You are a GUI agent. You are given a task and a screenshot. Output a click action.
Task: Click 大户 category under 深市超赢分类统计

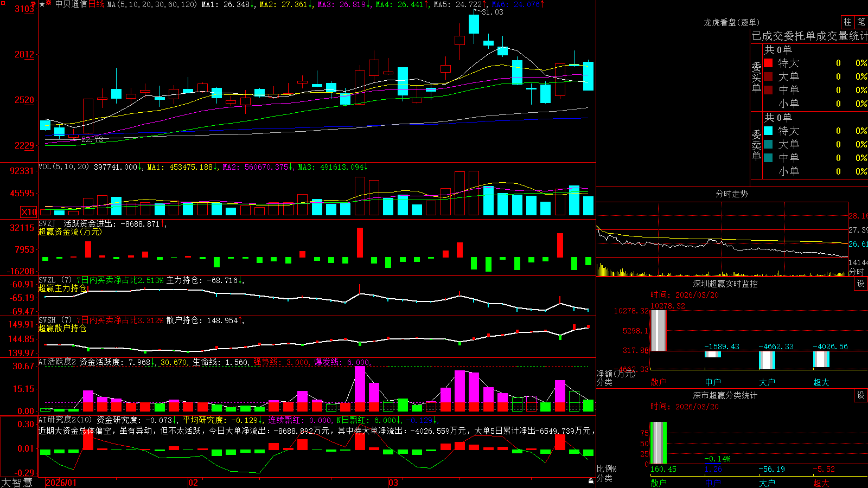(767, 483)
